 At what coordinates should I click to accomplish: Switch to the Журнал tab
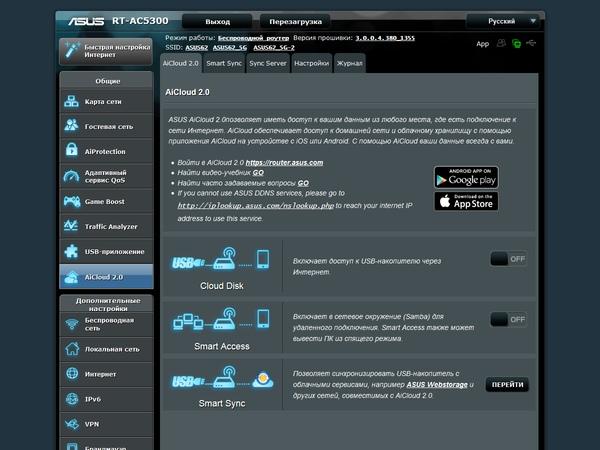[x=349, y=63]
